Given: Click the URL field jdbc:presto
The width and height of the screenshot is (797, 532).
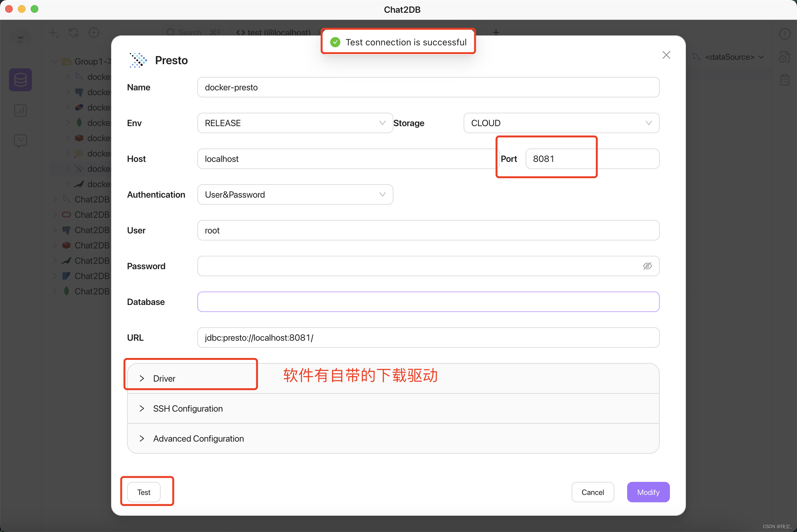Looking at the screenshot, I should click(428, 338).
